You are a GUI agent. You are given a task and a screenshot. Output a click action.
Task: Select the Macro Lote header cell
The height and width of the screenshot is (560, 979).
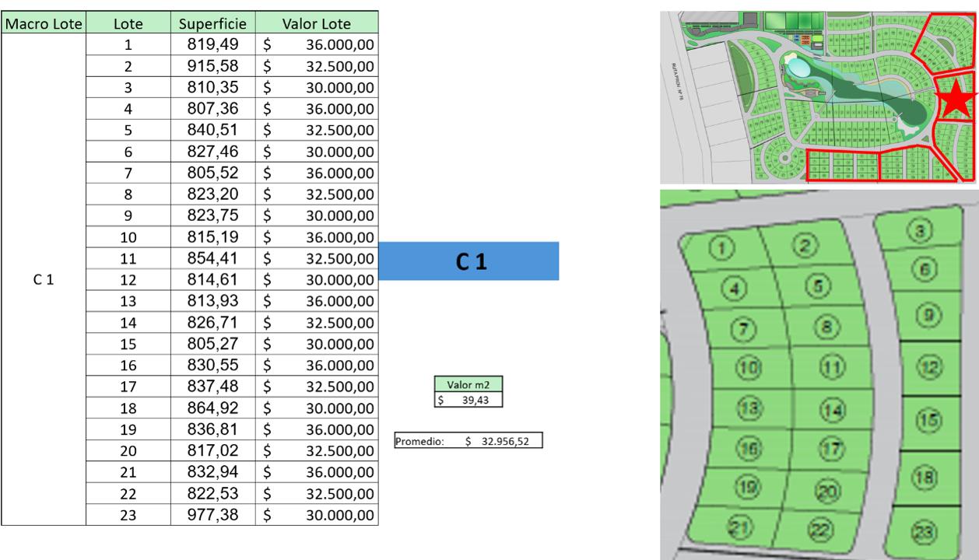[x=44, y=23]
